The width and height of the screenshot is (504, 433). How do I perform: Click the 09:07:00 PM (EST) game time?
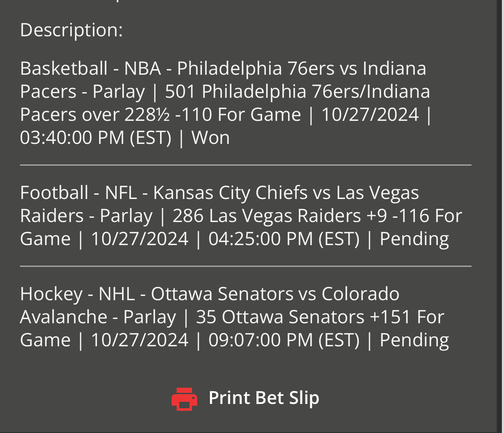(284, 340)
